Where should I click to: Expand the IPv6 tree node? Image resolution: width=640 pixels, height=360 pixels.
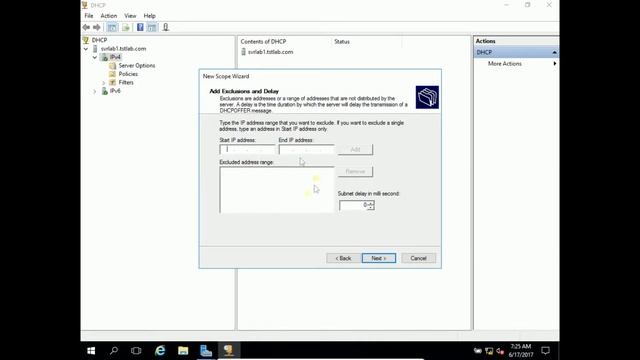click(x=95, y=91)
